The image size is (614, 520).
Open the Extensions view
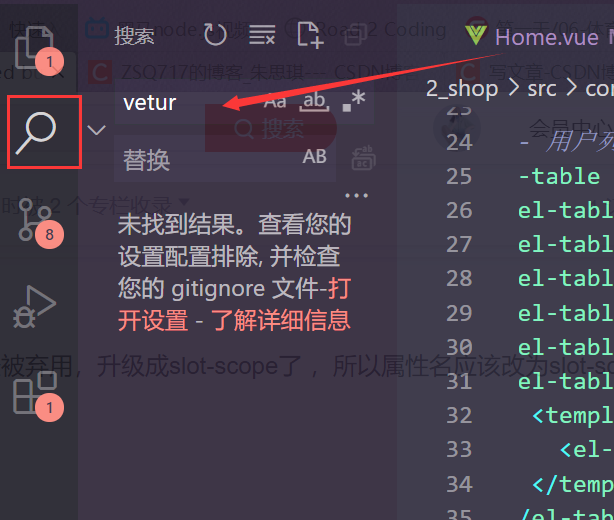click(x=35, y=392)
